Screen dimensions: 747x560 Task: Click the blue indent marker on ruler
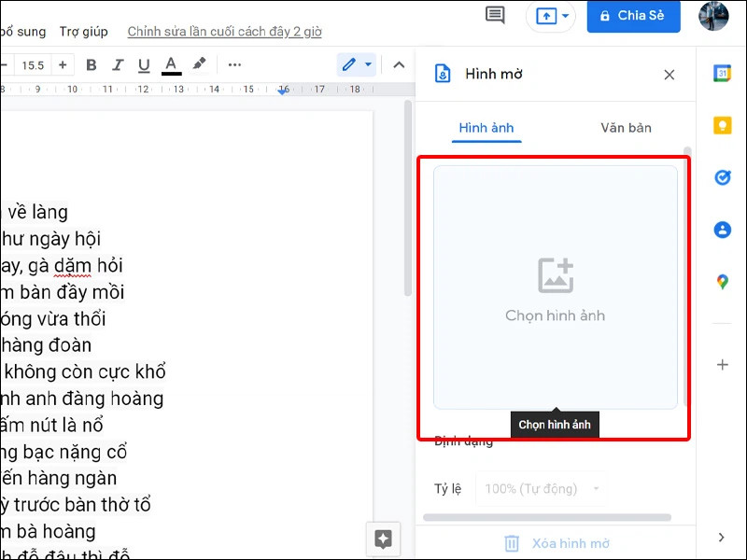click(x=283, y=91)
